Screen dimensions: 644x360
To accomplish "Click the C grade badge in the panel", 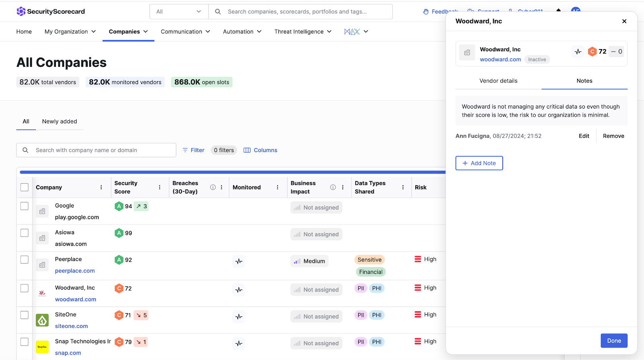I will [592, 51].
